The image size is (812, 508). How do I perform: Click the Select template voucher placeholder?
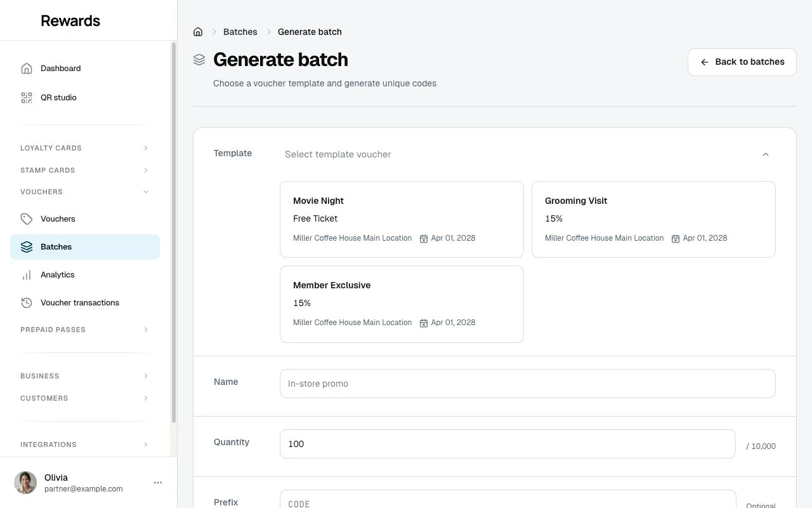click(338, 154)
